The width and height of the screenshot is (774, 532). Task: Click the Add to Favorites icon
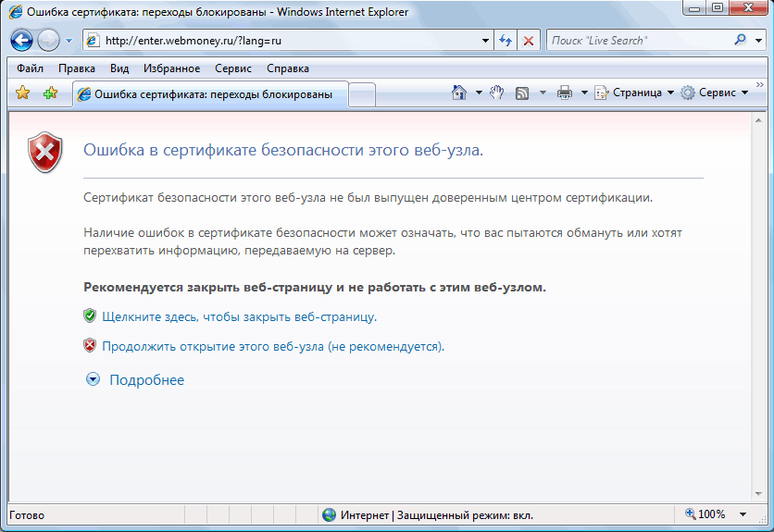coord(50,93)
